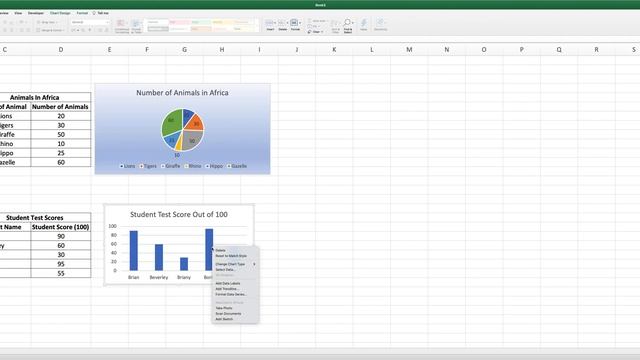Click the Beverley axis label
Screen dimensions: 640x360
click(159, 277)
